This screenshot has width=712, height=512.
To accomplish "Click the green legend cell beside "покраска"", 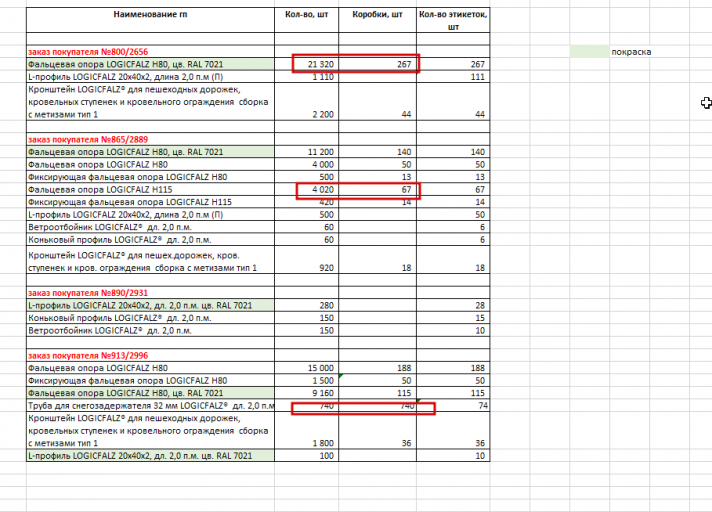I will 589,52.
